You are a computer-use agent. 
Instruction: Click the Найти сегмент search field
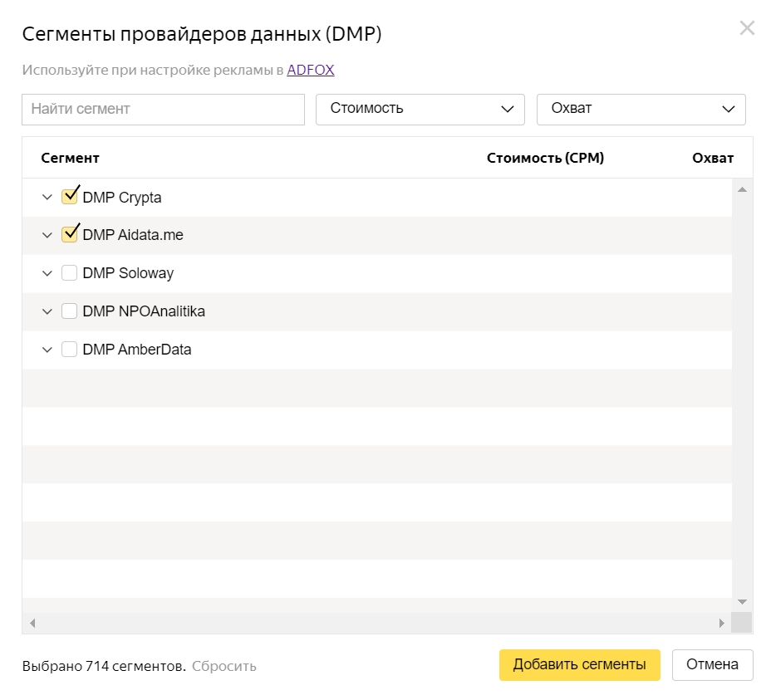pyautogui.click(x=163, y=109)
